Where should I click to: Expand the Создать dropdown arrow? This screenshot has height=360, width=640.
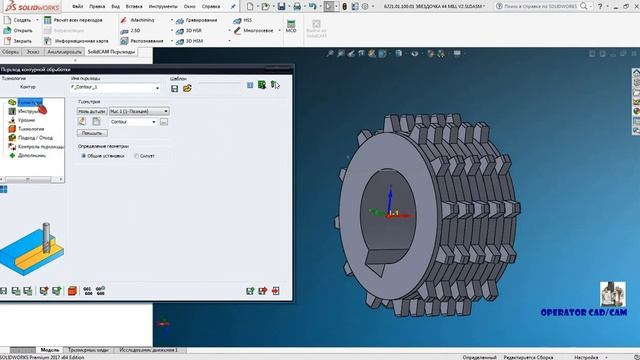pos(37,20)
